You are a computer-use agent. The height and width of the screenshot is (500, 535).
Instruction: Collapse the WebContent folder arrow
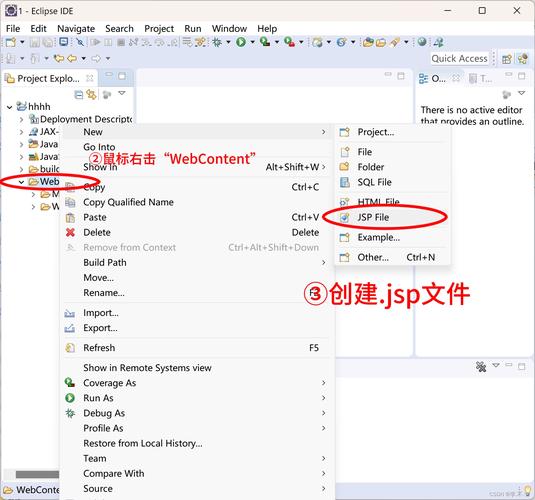click(x=21, y=182)
